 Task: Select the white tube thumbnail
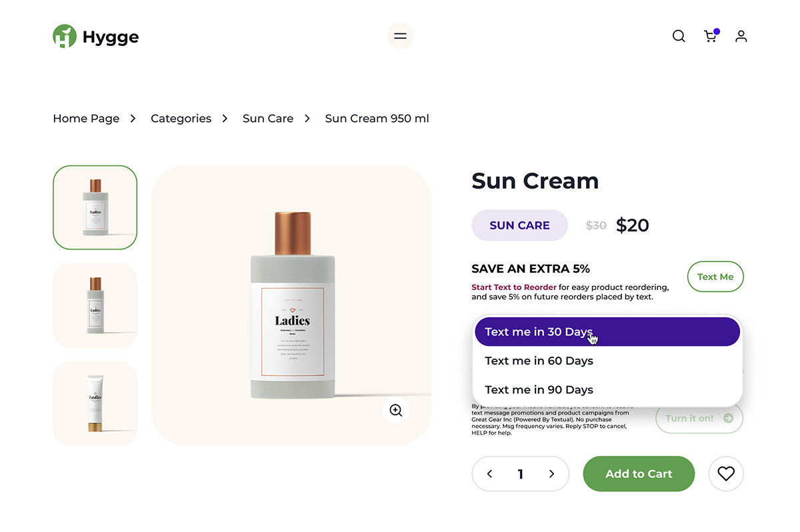95,403
